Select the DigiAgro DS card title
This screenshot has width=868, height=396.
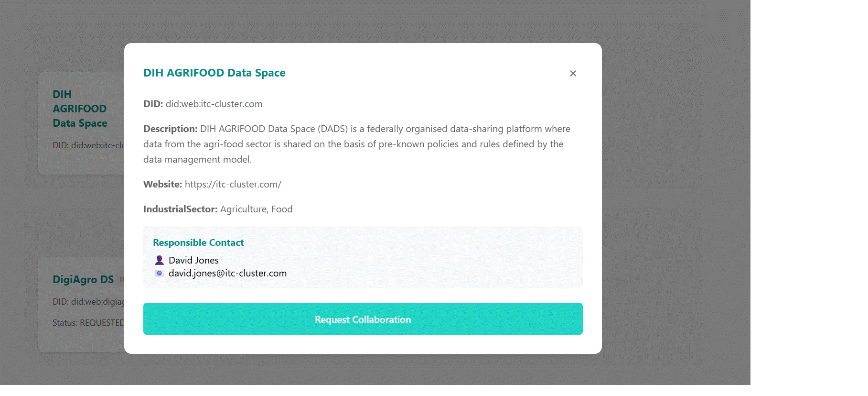(83, 279)
